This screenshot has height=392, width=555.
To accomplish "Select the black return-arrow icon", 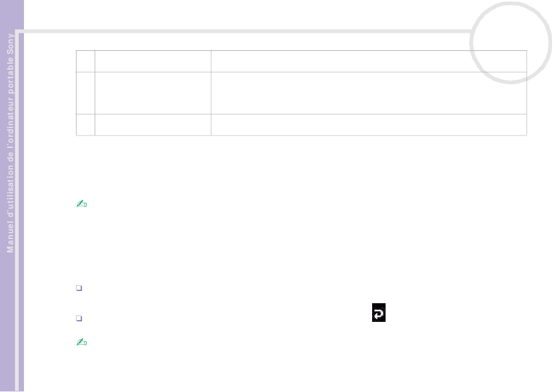I will [379, 313].
